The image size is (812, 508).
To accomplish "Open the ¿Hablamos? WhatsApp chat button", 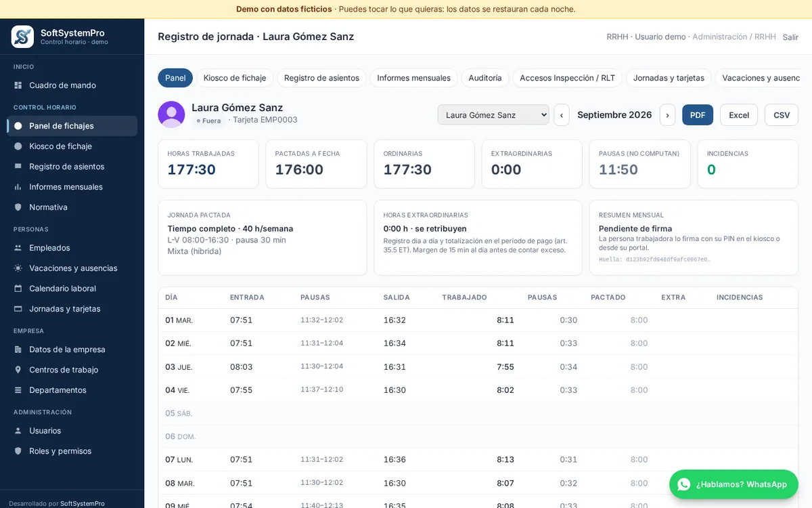I will [x=734, y=484].
